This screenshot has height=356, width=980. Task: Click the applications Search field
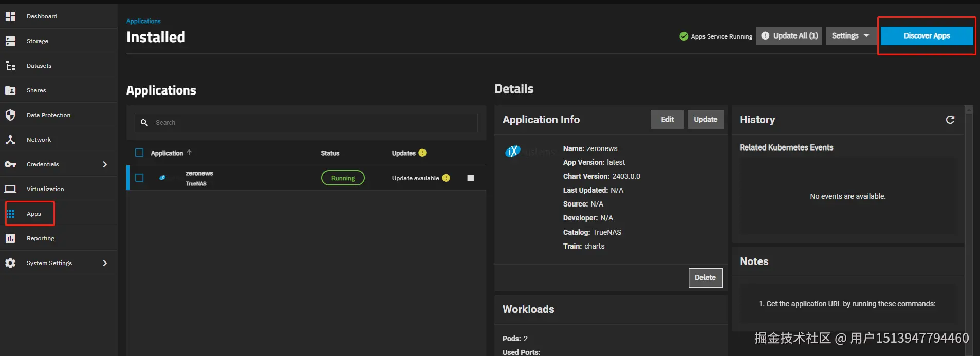click(306, 123)
